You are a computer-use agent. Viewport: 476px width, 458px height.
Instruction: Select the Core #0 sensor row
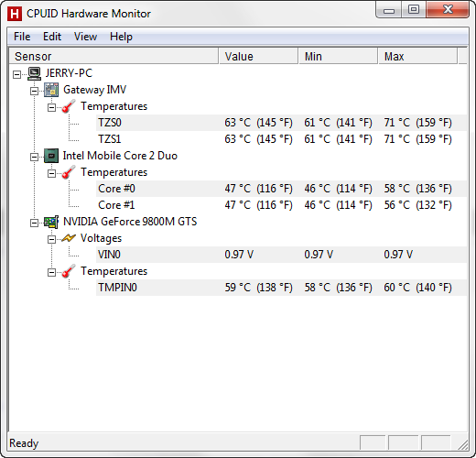tap(281, 189)
